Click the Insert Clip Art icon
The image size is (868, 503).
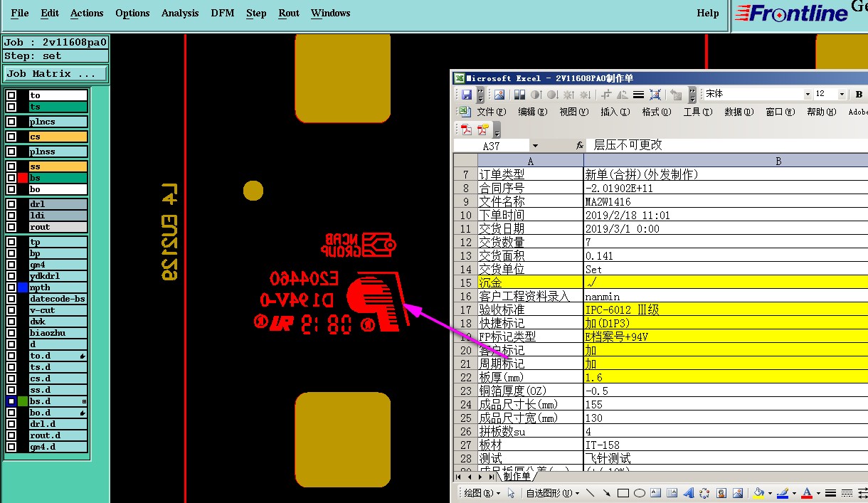click(721, 493)
